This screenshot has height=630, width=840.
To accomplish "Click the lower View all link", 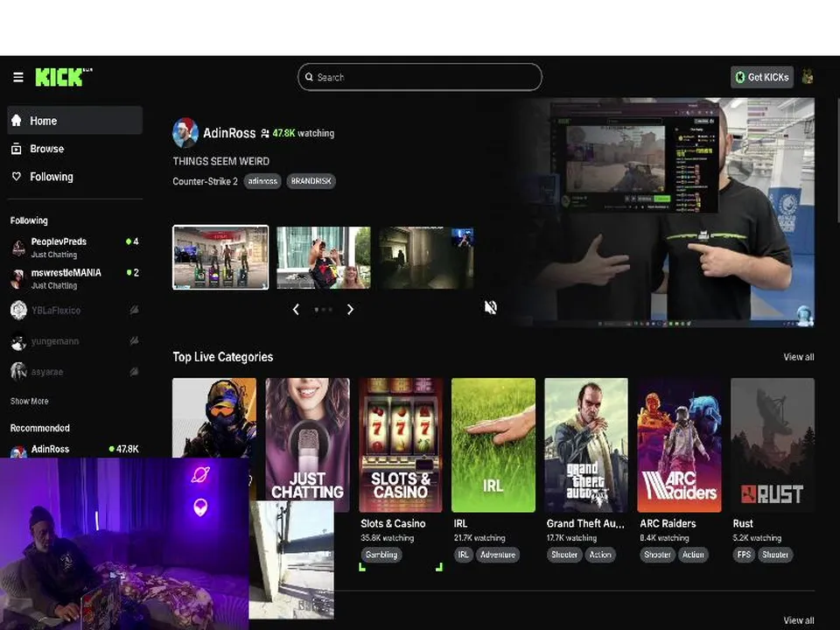I will click(799, 620).
